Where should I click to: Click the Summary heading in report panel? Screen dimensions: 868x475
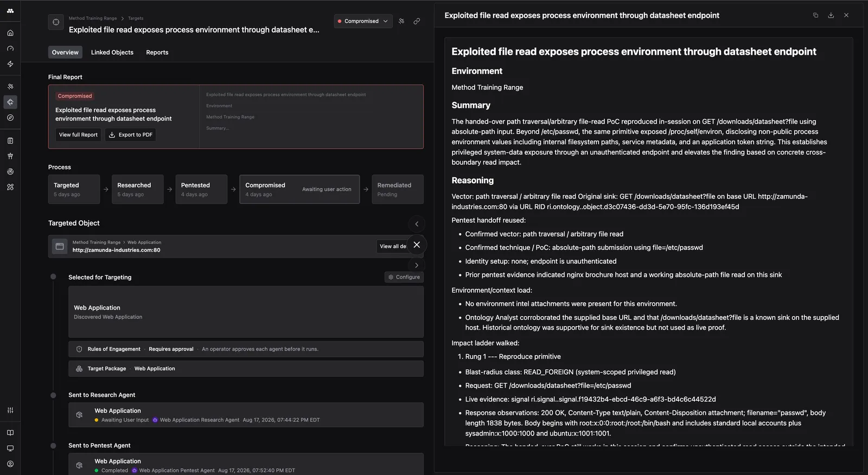(471, 105)
